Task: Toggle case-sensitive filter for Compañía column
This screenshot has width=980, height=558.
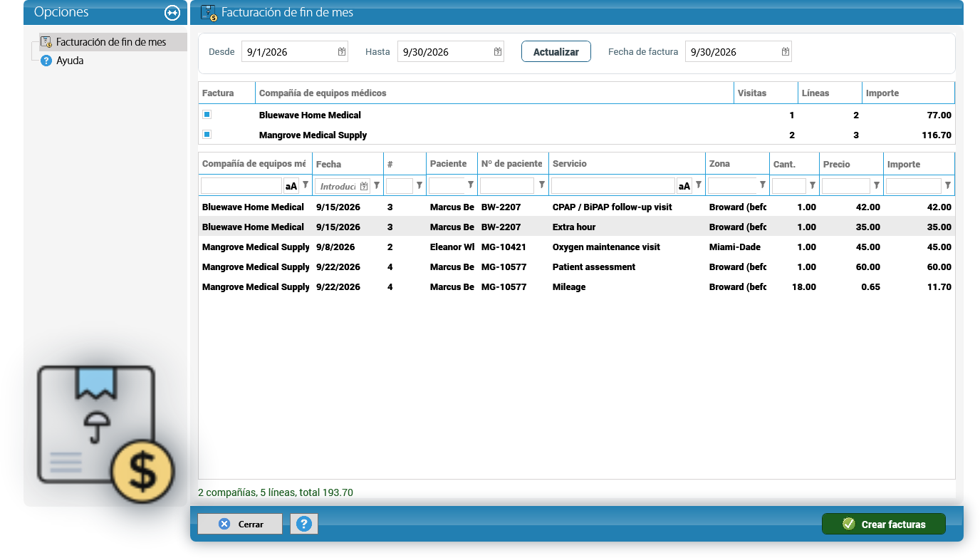Action: [291, 186]
